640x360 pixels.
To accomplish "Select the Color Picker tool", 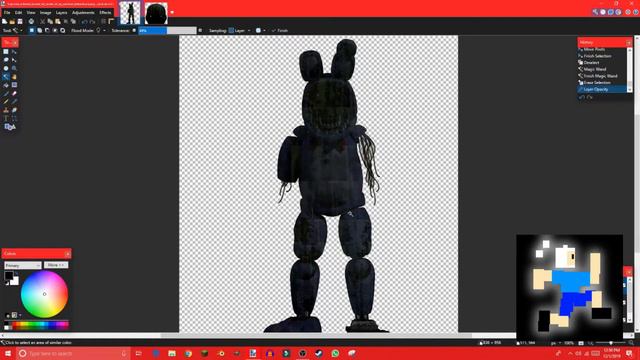I will pos(14,102).
